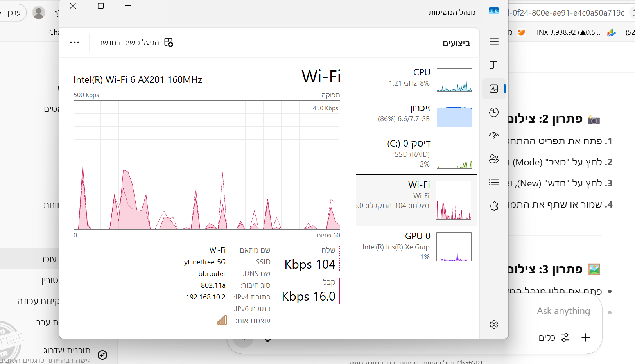Open Task Manager hamburger navigation menu
Viewport: 635px width, 364px height.
(494, 41)
